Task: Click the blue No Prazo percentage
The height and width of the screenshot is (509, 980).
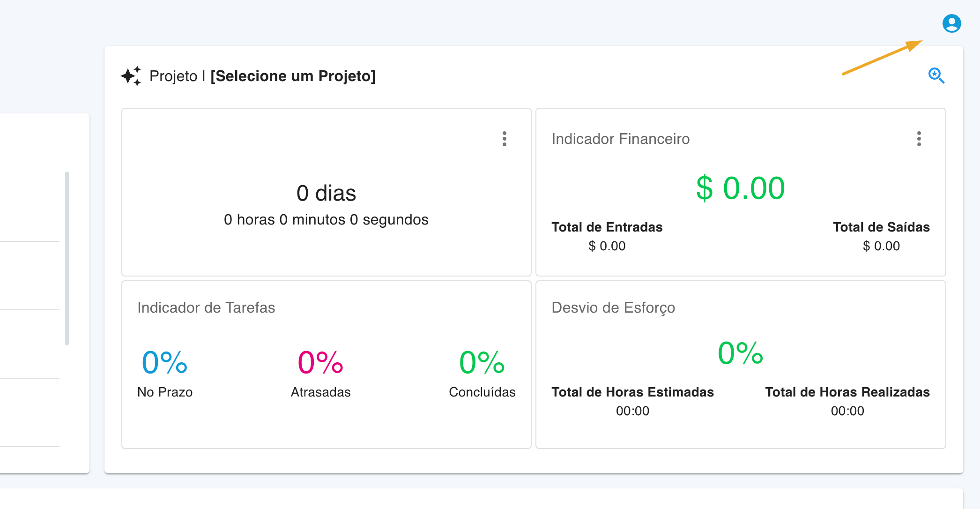Action: [164, 363]
